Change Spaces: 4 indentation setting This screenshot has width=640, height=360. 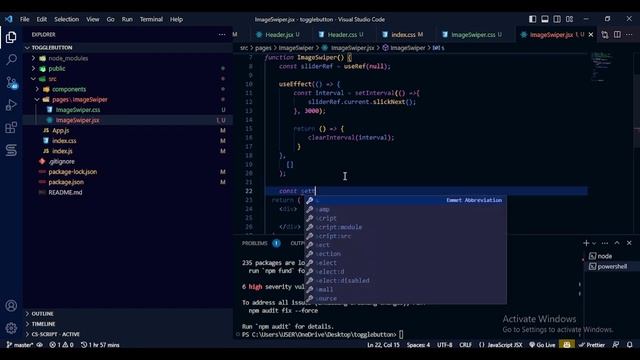(x=418, y=345)
